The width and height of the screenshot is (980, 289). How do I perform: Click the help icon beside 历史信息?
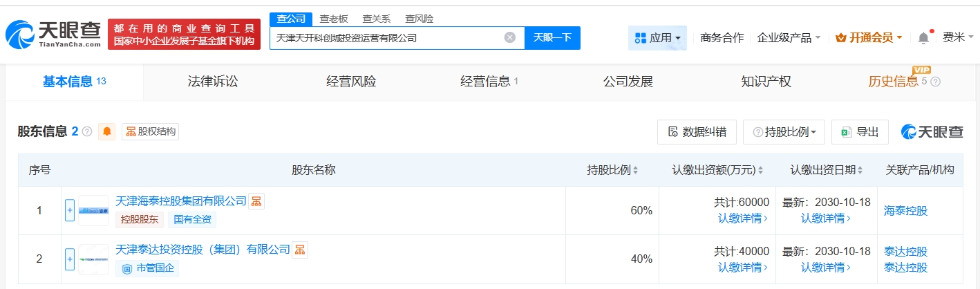pos(936,82)
